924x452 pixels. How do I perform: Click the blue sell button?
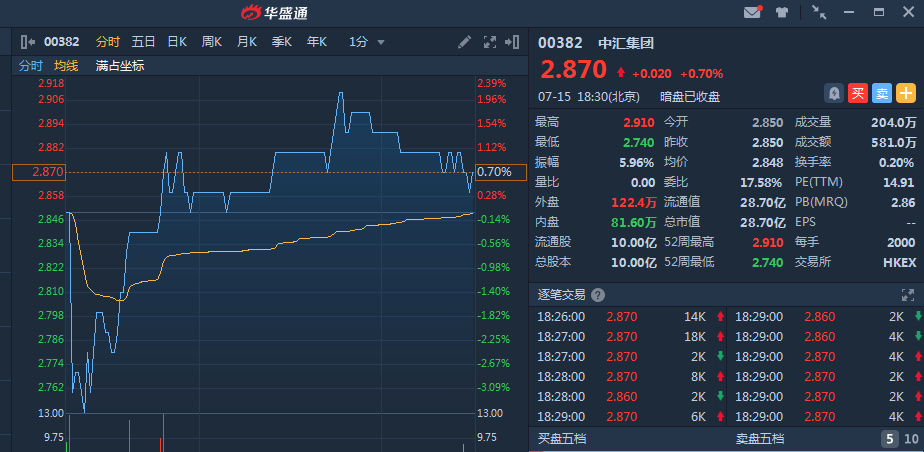882,93
